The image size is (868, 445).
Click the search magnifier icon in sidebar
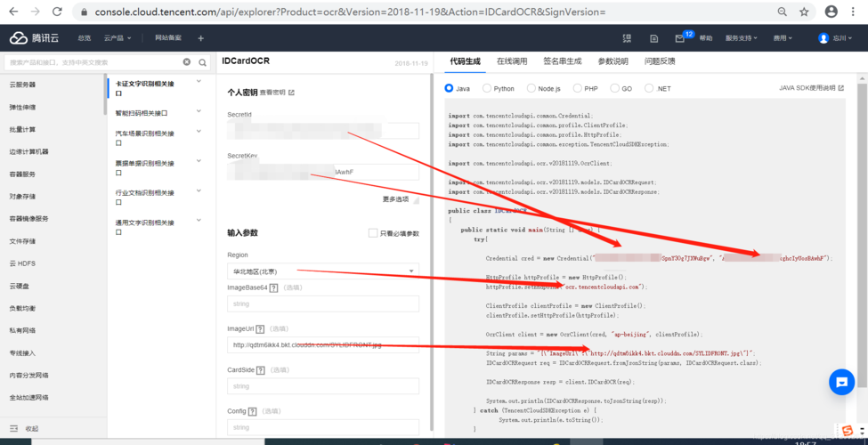[x=203, y=62]
